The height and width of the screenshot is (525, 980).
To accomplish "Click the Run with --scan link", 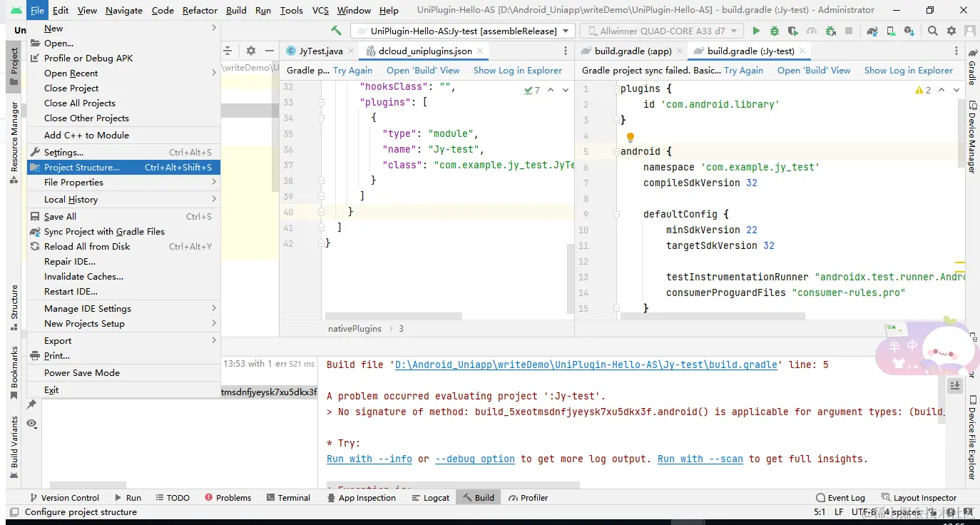I will click(700, 459).
